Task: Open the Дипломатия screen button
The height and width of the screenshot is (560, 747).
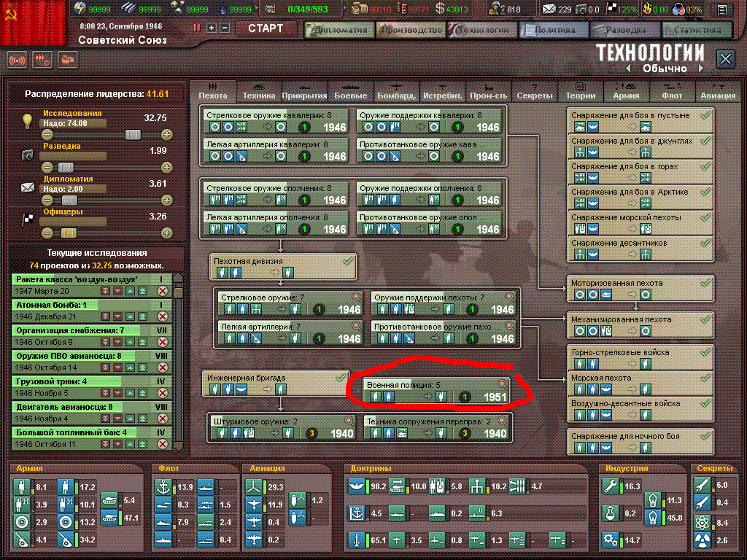Action: [339, 30]
